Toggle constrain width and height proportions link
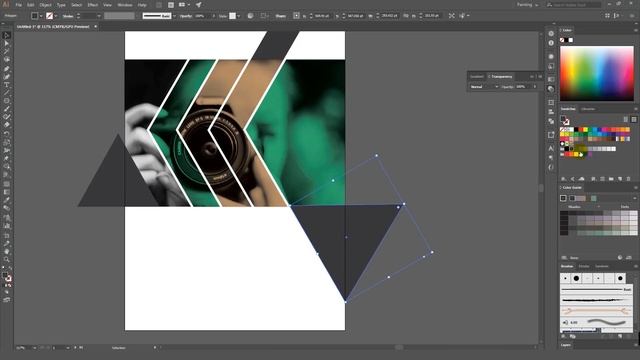Screen dimensions: 640x360 point(406,16)
